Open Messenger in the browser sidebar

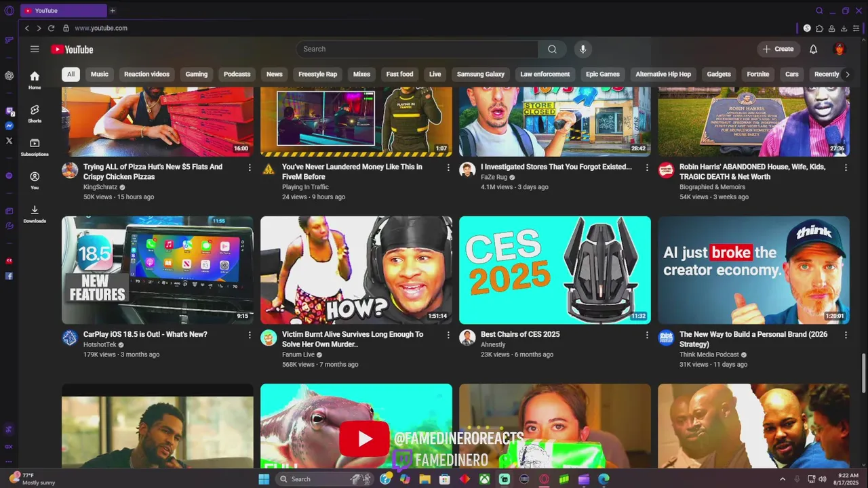click(9, 125)
